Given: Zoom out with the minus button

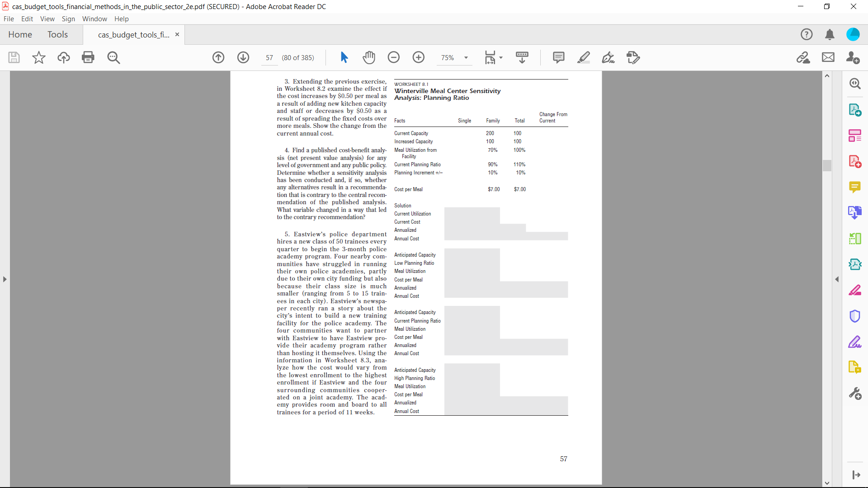Looking at the screenshot, I should click(394, 57).
